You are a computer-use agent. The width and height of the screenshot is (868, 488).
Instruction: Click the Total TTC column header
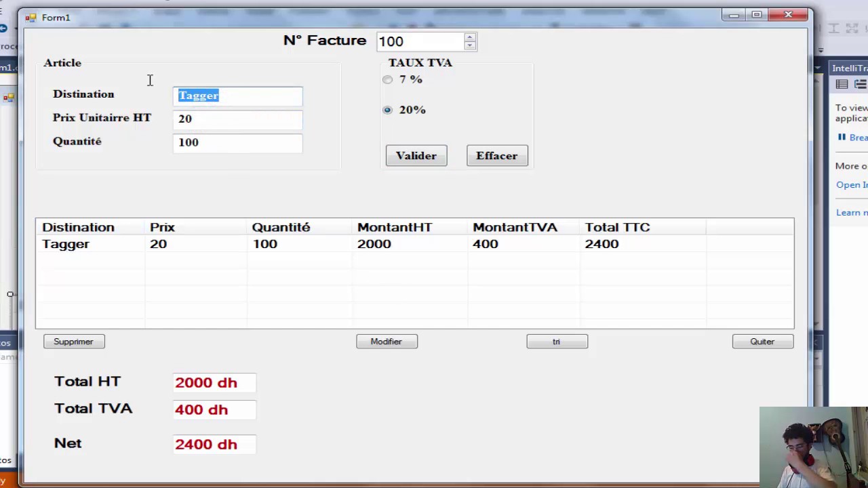(643, 227)
